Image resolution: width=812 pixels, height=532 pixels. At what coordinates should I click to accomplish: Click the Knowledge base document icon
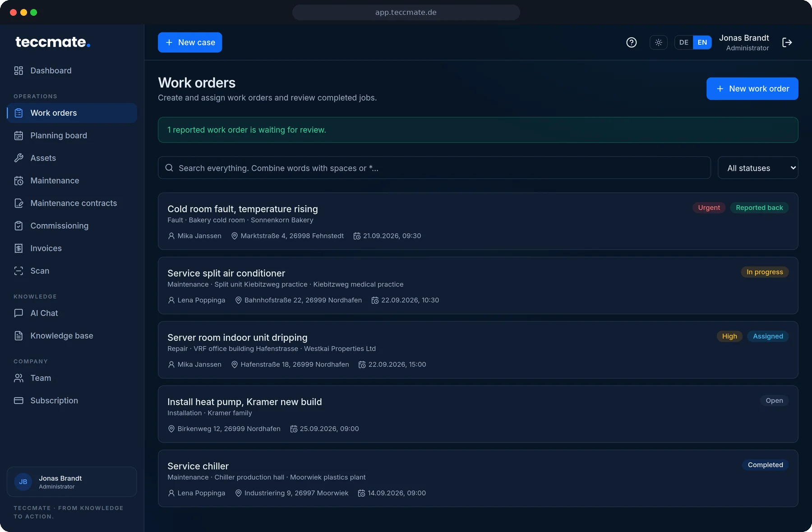pyautogui.click(x=18, y=336)
